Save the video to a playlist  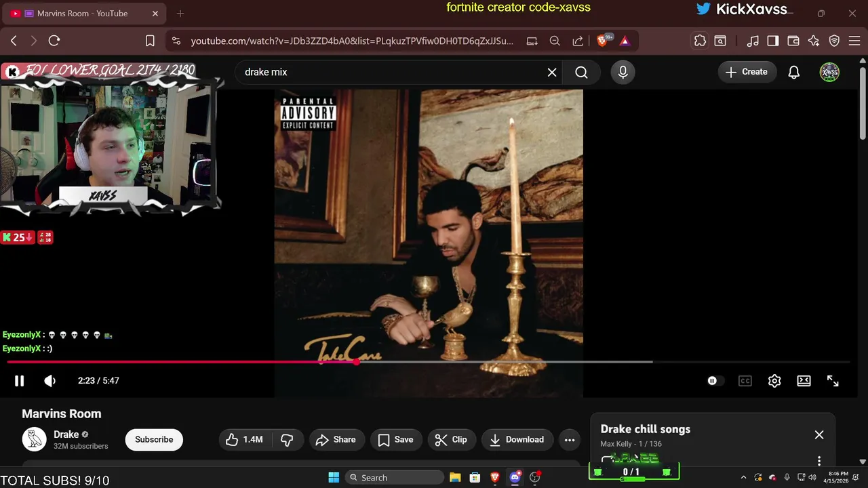(395, 440)
